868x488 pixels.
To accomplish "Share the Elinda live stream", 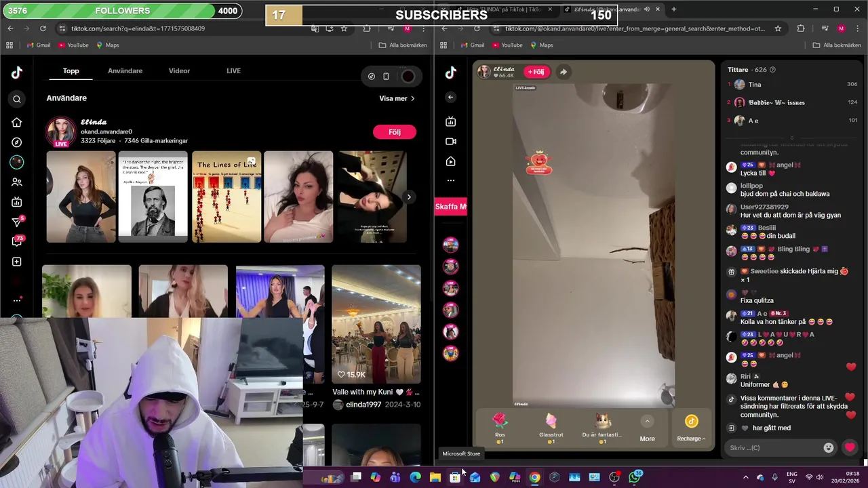I will (x=564, y=72).
